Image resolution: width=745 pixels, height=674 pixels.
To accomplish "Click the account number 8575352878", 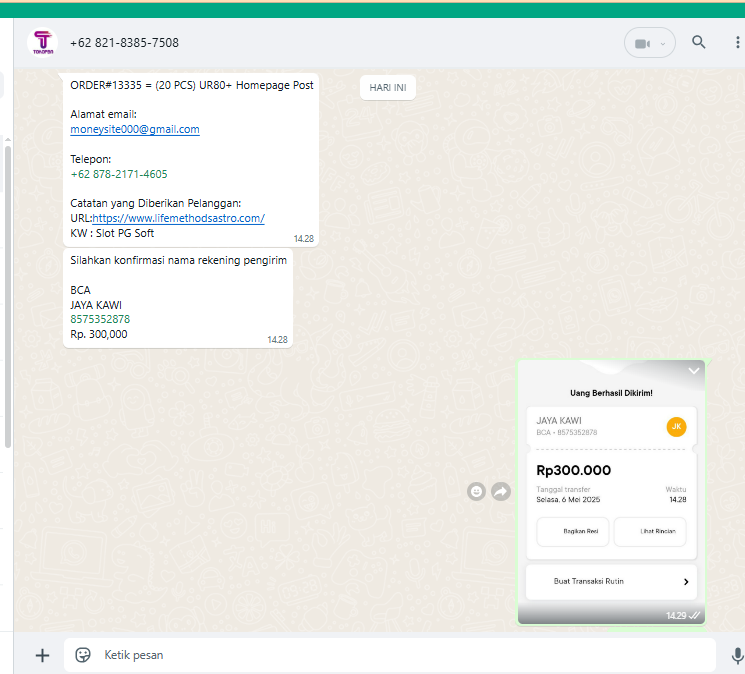I will 100,320.
